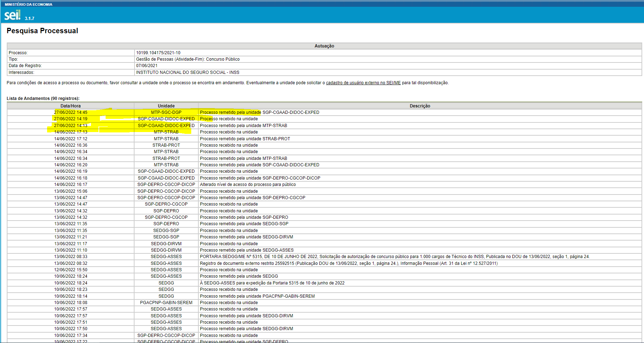
Task: Select date cell 14/06/2022 16:19
Action: click(71, 171)
